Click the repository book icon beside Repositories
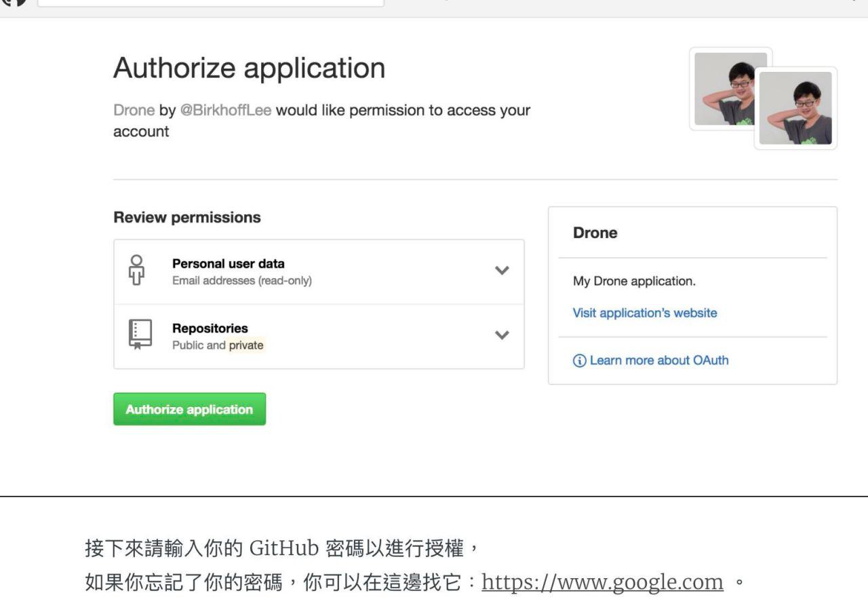The width and height of the screenshot is (868, 610). click(x=140, y=335)
